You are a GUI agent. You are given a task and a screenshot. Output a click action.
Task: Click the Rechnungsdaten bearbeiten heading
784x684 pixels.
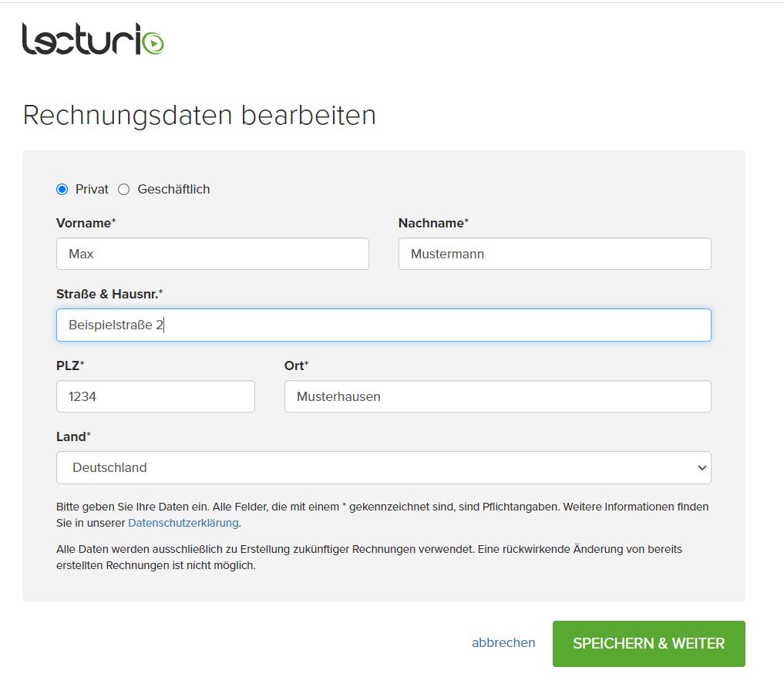(199, 115)
